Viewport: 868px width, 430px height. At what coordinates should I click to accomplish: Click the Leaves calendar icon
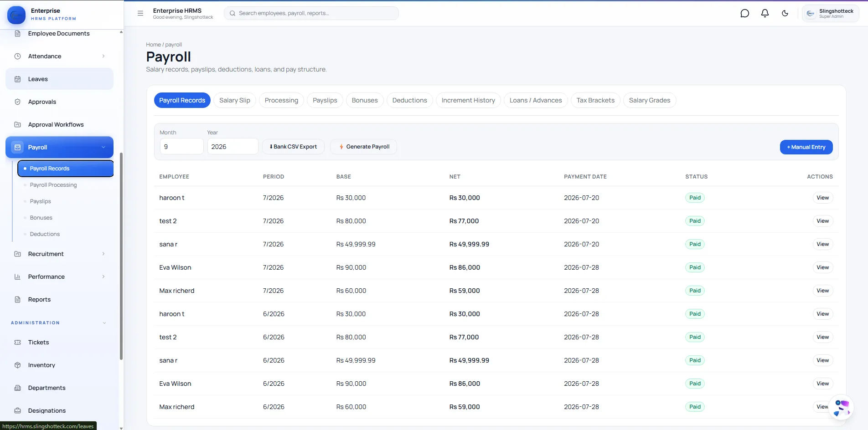pos(18,79)
